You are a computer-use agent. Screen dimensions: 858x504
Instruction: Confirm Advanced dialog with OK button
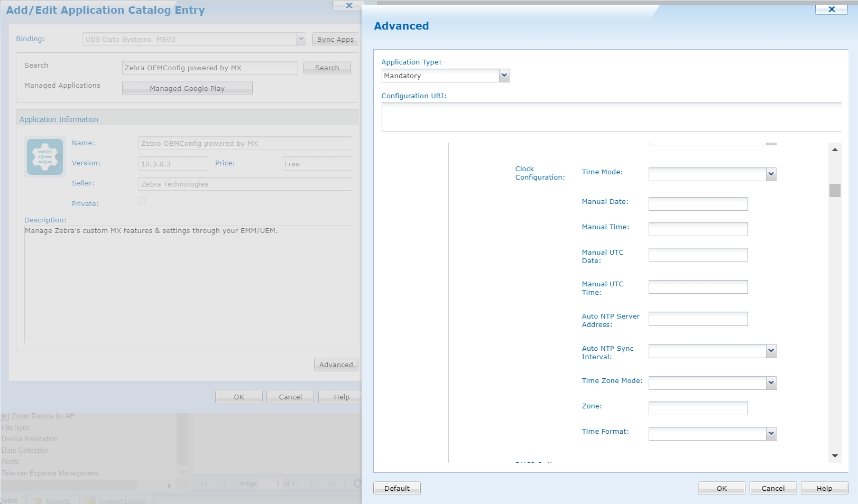click(721, 488)
